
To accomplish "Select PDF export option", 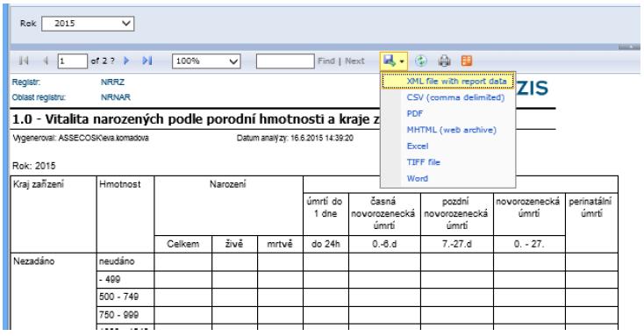I will [x=414, y=114].
